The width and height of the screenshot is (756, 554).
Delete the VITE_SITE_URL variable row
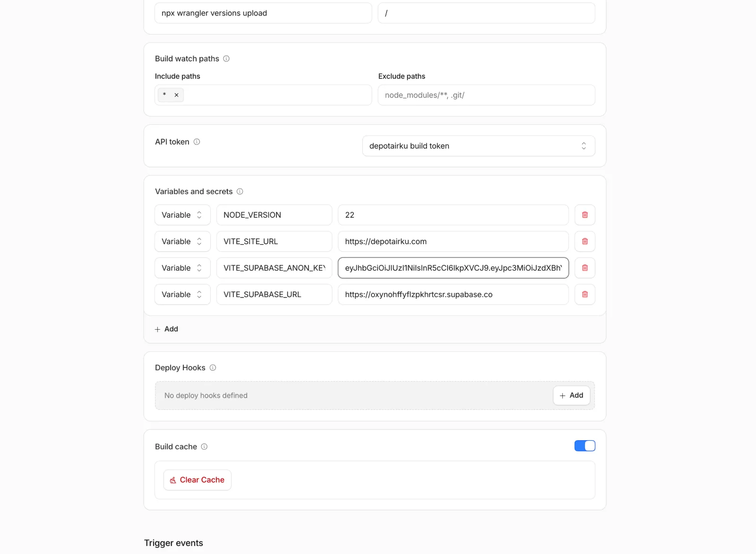[584, 241]
